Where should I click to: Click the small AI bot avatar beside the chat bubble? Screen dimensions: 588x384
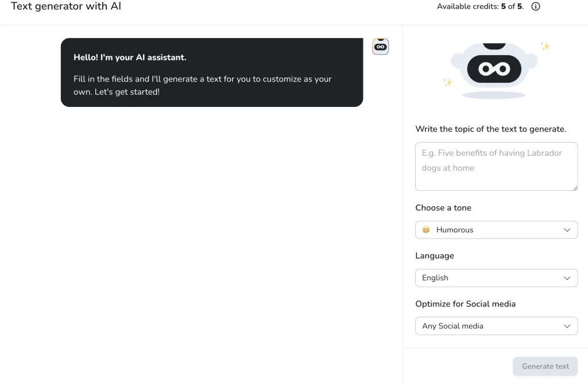pos(380,47)
